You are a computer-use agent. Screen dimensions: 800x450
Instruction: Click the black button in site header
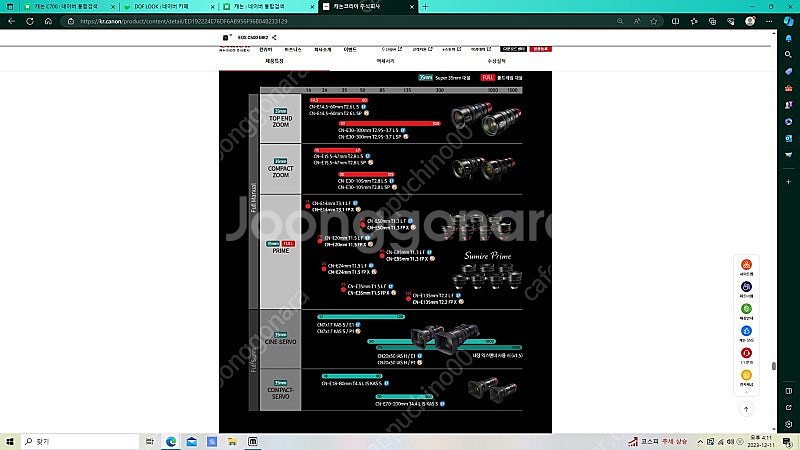[x=513, y=49]
